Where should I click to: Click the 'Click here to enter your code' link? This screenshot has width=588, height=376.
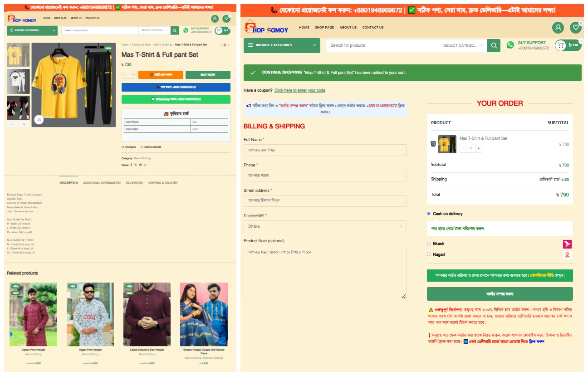pyautogui.click(x=299, y=90)
